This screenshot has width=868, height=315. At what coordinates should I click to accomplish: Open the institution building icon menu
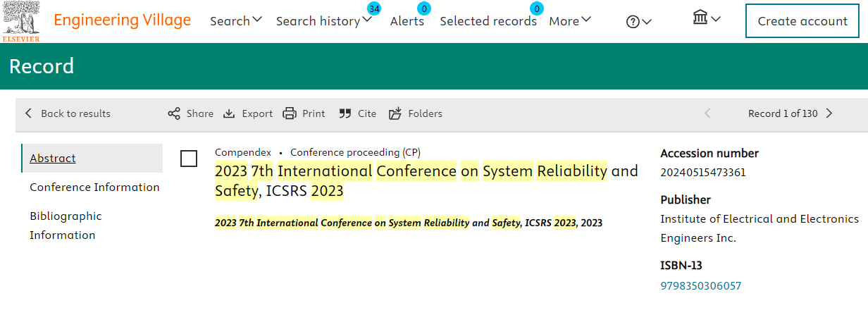707,18
